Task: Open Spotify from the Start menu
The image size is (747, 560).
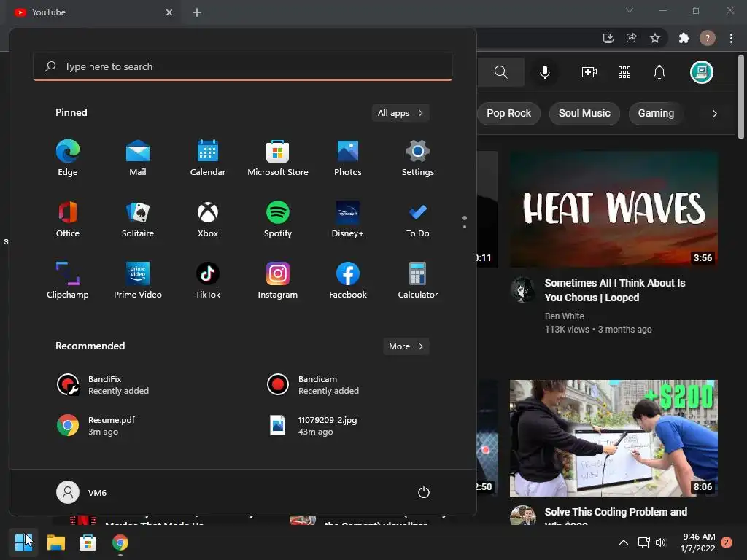Action: (278, 219)
